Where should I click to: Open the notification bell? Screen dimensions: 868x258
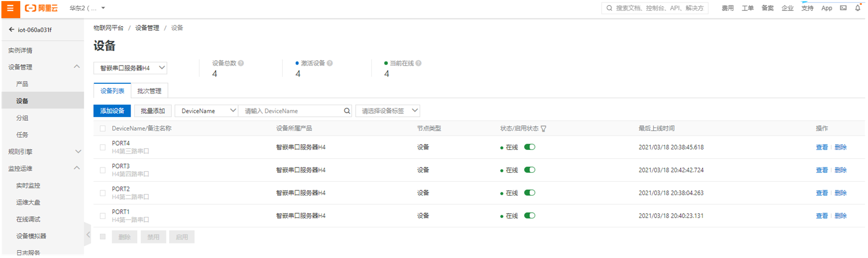pyautogui.click(x=858, y=8)
